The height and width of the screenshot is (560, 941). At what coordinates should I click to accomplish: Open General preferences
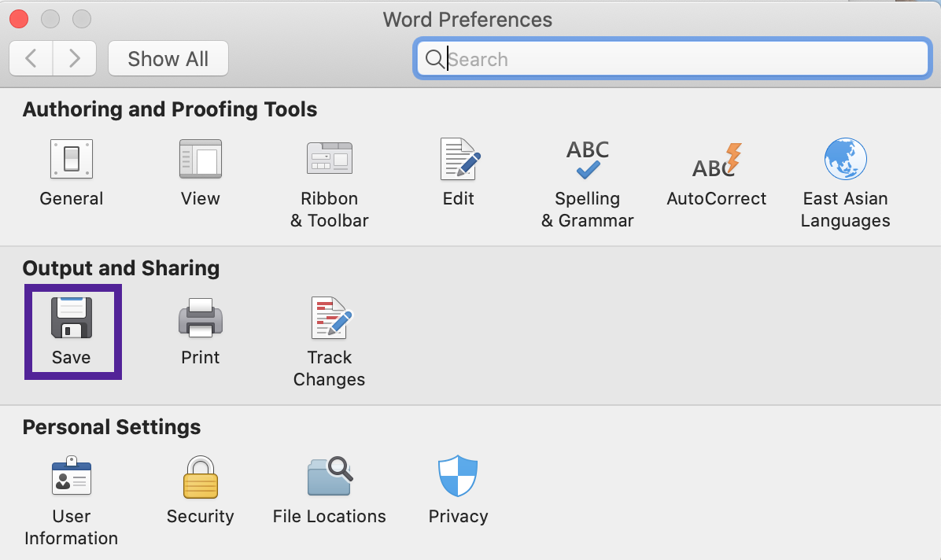(x=72, y=174)
